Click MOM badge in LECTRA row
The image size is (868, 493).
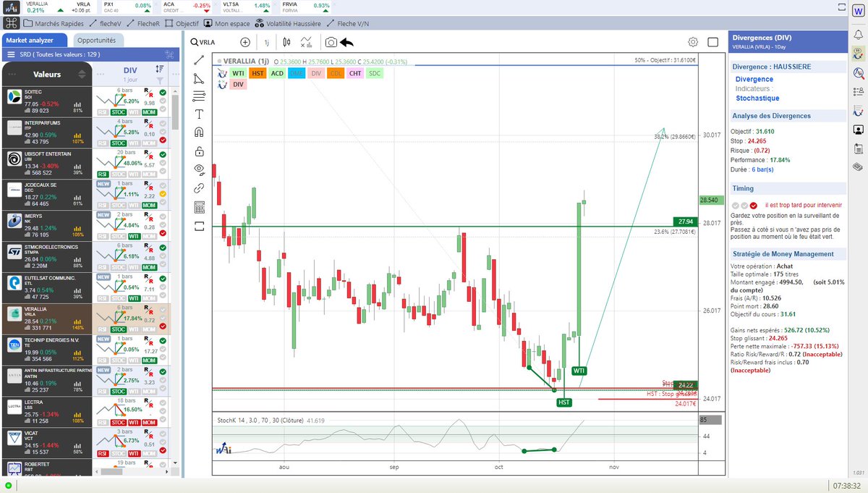[150, 422]
